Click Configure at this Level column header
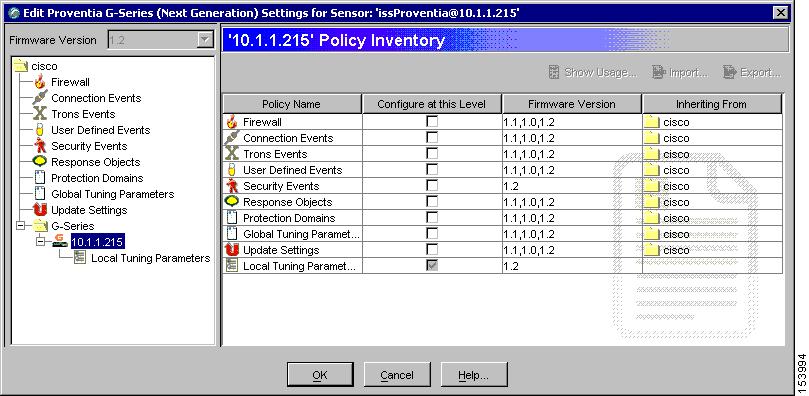The height and width of the screenshot is (396, 809). pyautogui.click(x=432, y=104)
